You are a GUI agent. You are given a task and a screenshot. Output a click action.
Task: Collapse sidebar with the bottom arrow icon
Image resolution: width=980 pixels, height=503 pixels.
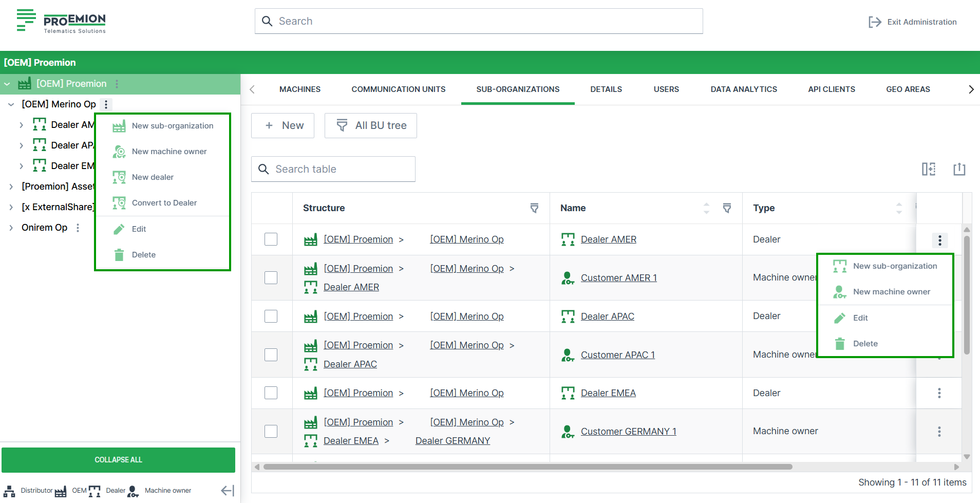(227, 491)
